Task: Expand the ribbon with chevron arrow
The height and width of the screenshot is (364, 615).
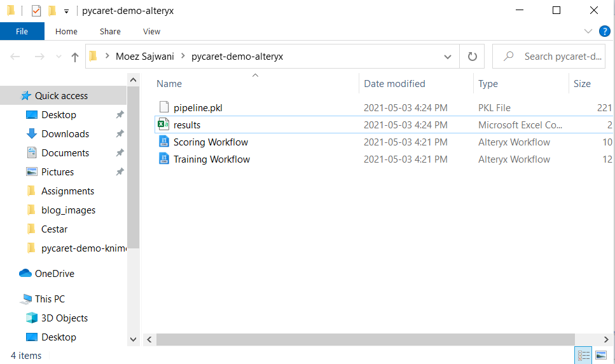Action: 588,31
